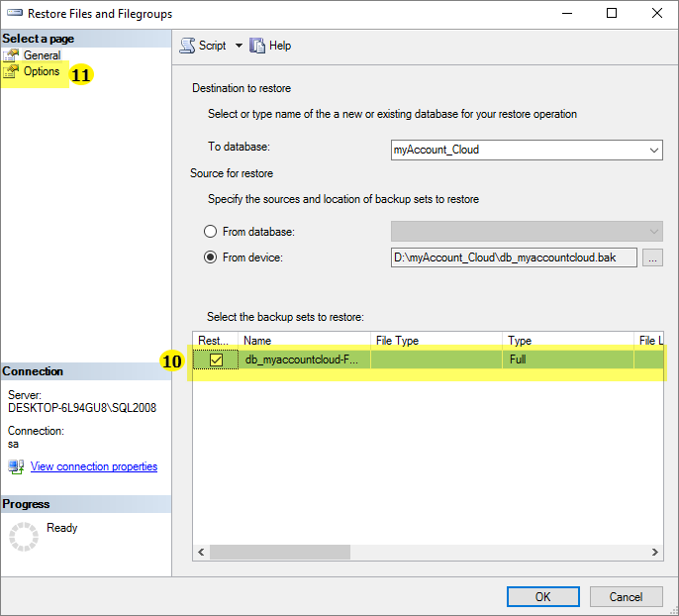Image resolution: width=679 pixels, height=616 pixels.
Task: Click the progress spinner icon
Action: [x=24, y=537]
